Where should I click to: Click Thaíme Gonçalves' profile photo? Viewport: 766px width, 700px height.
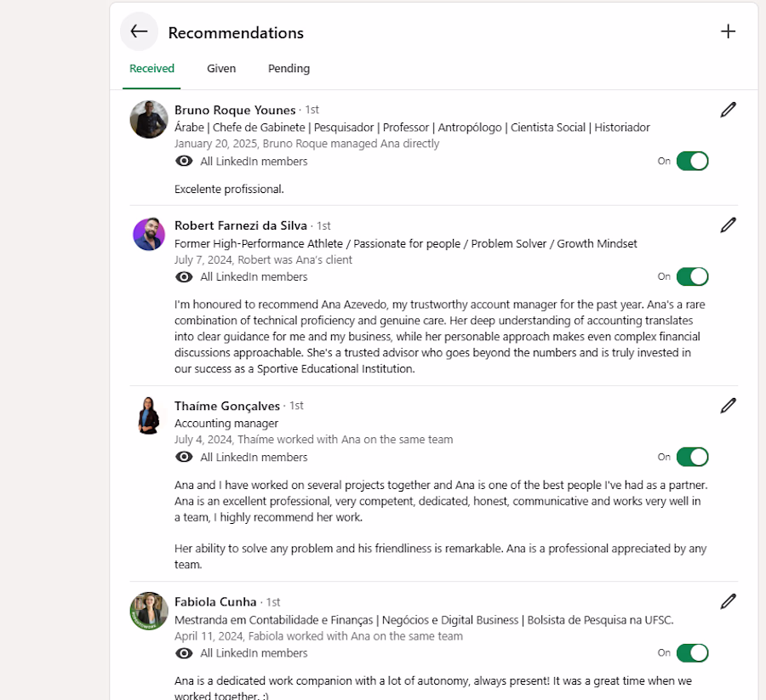pos(149,415)
